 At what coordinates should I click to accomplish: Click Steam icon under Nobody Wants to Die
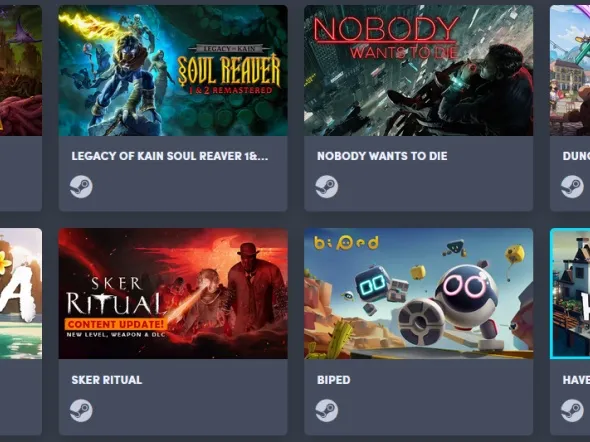[327, 187]
